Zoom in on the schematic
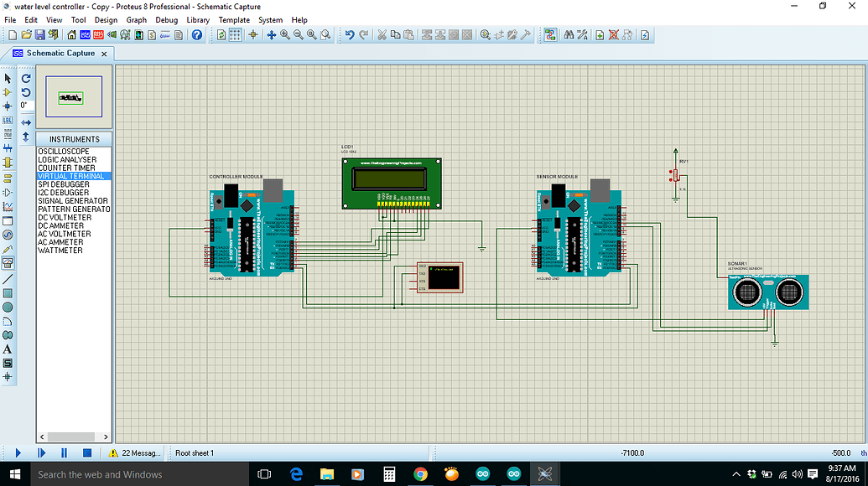Image resolution: width=868 pixels, height=486 pixels. tap(285, 34)
